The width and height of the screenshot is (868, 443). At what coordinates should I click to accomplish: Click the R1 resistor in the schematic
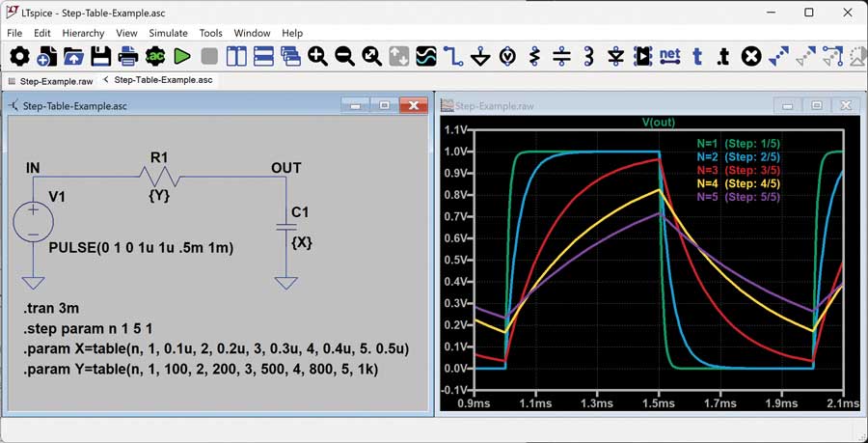159,176
